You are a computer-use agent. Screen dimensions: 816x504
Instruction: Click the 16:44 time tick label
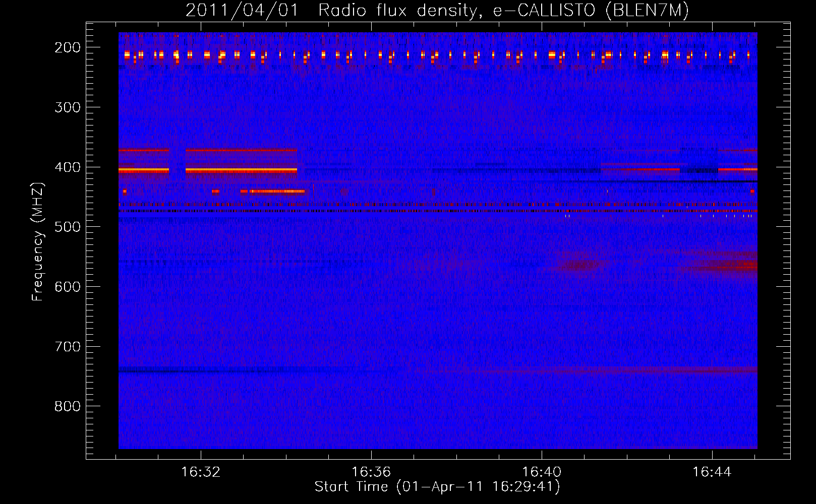pos(712,472)
